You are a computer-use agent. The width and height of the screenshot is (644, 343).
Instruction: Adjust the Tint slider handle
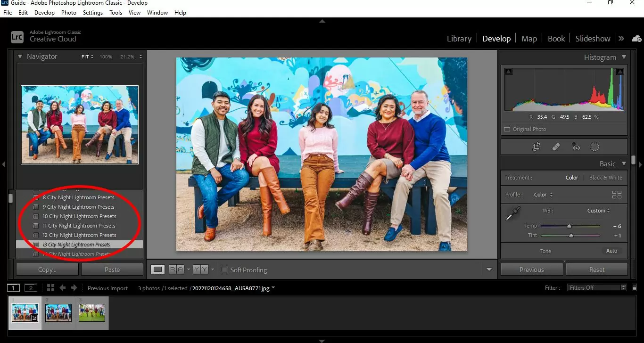571,235
